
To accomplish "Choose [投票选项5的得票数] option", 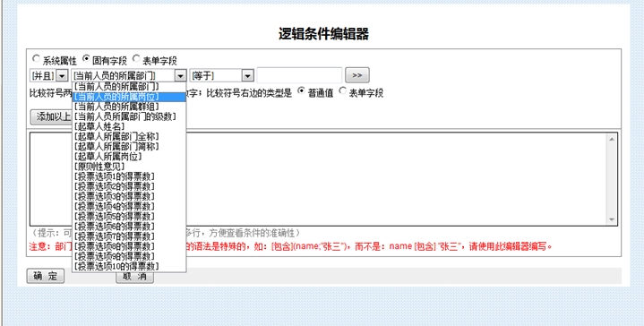I will pyautogui.click(x=129, y=217).
